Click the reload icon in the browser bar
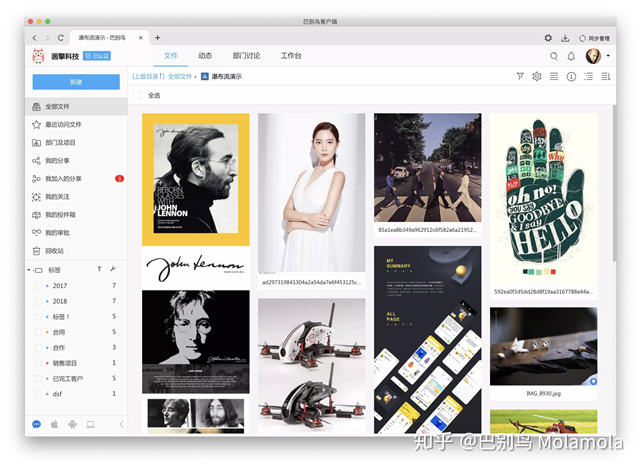Screen dimensions: 640x468 pos(60,37)
